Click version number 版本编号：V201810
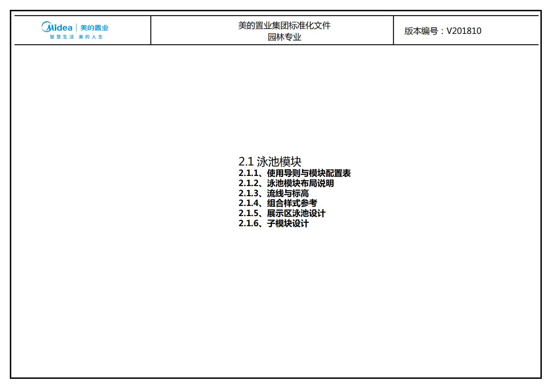 click(x=443, y=31)
